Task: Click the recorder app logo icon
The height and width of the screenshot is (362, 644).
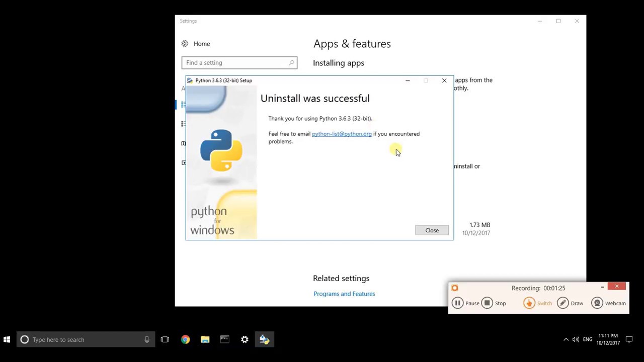Action: point(455,288)
